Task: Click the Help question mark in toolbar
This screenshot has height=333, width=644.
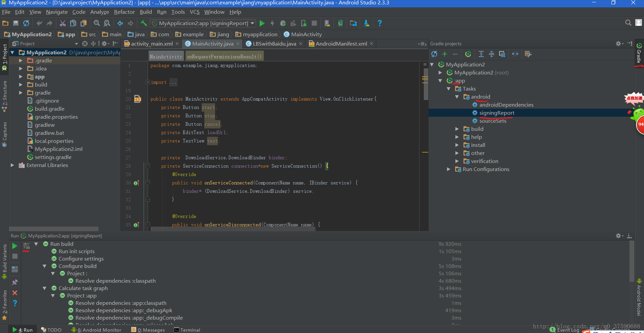Action: (x=380, y=23)
